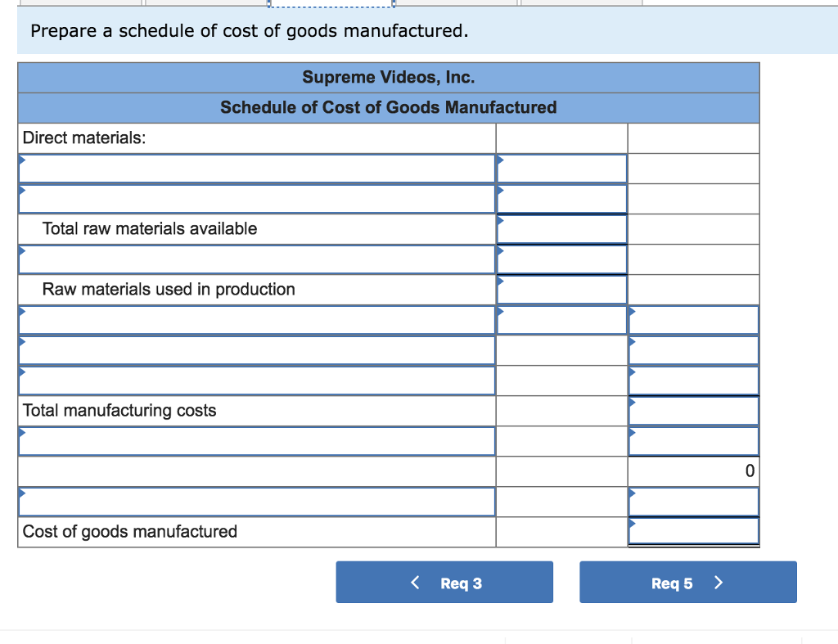Open second label dropdown below Raw materials used in production
The image size is (838, 644).
[256, 350]
